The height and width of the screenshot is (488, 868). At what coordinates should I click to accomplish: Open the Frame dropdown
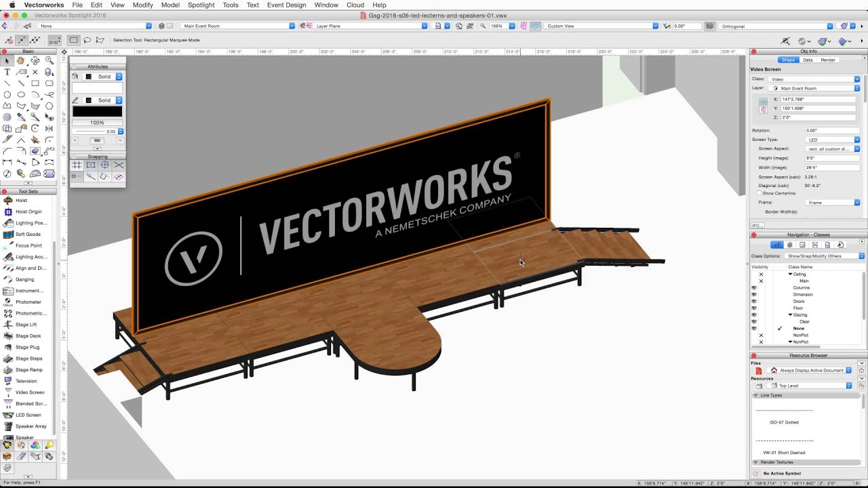833,203
